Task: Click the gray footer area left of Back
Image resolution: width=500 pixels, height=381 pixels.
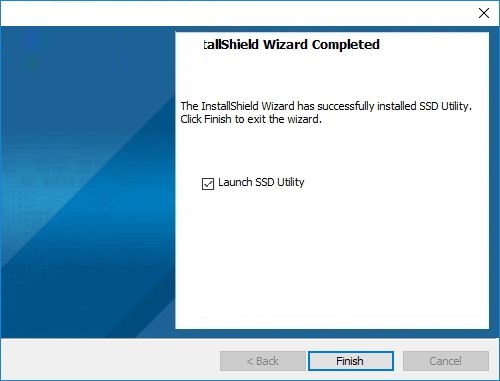Action: [110, 360]
